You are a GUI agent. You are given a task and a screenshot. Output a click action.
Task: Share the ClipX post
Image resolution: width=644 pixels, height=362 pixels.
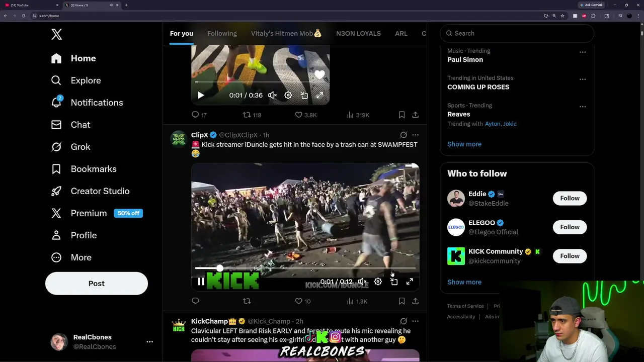point(416,301)
